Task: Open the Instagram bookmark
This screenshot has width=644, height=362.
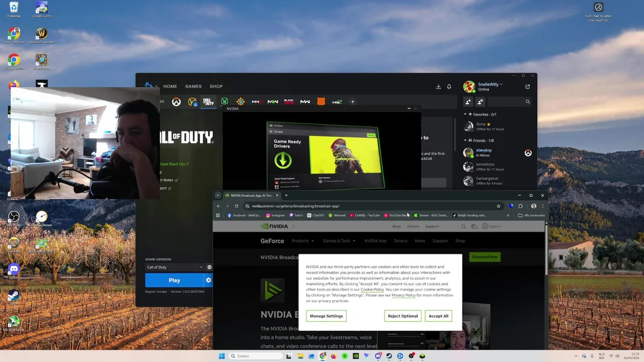Action: pyautogui.click(x=276, y=215)
